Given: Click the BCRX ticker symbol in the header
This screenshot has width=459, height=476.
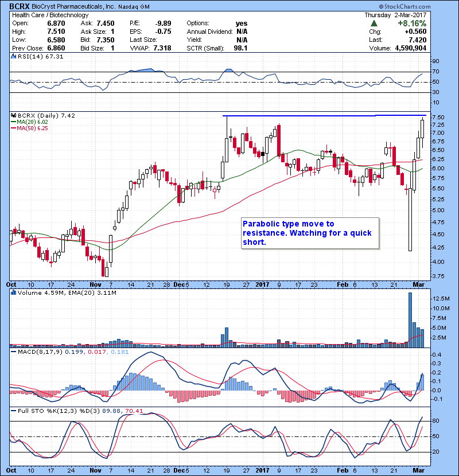Looking at the screenshot, I should pos(19,6).
